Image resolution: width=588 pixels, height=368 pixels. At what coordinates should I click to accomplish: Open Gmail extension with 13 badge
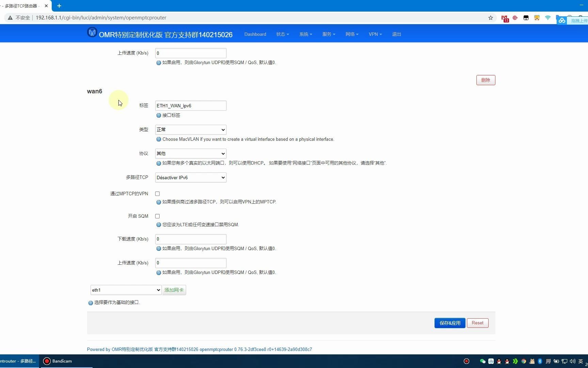tap(505, 18)
